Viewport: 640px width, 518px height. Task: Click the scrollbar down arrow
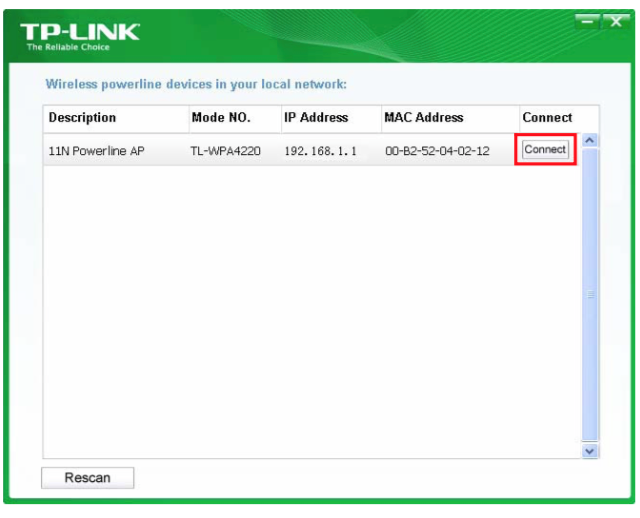[589, 452]
